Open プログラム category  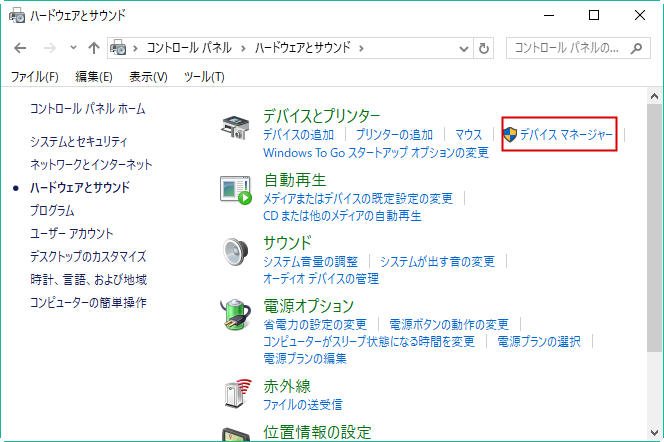(52, 210)
